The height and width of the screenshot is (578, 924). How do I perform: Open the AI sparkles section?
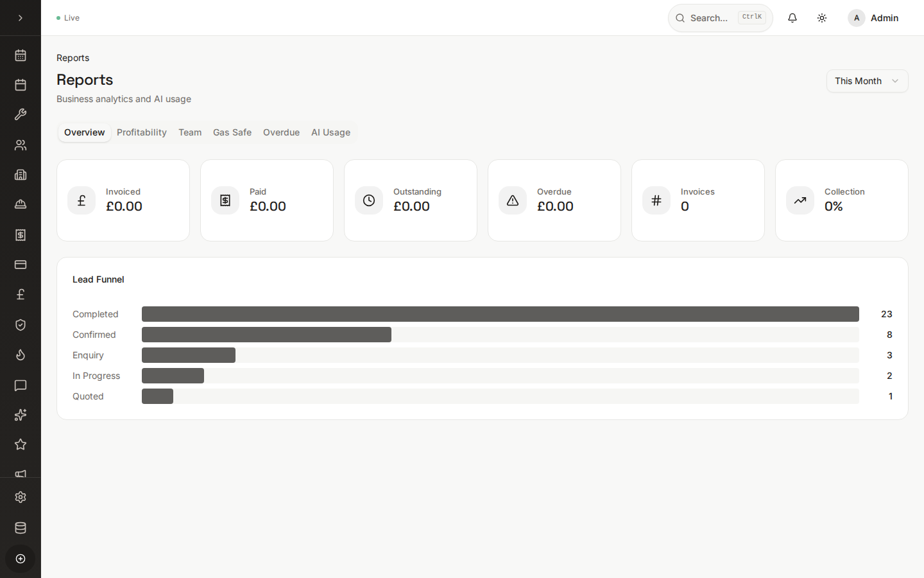(x=20, y=415)
